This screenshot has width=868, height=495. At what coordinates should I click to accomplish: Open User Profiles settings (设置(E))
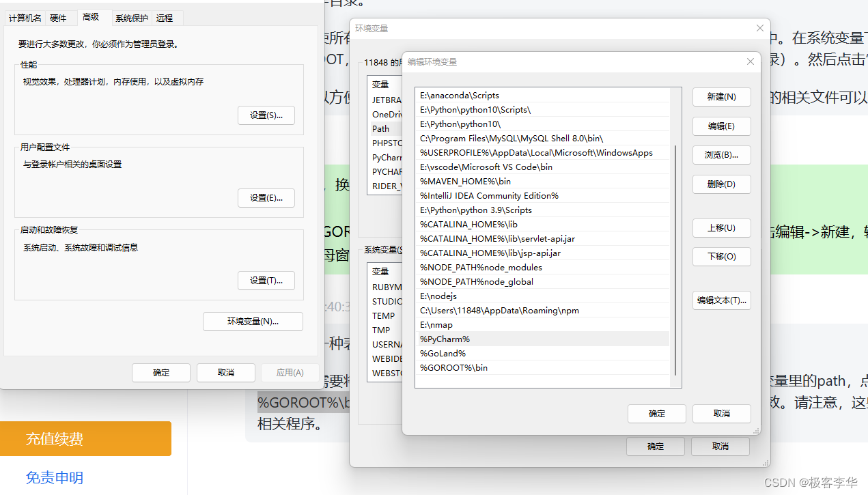pyautogui.click(x=266, y=198)
